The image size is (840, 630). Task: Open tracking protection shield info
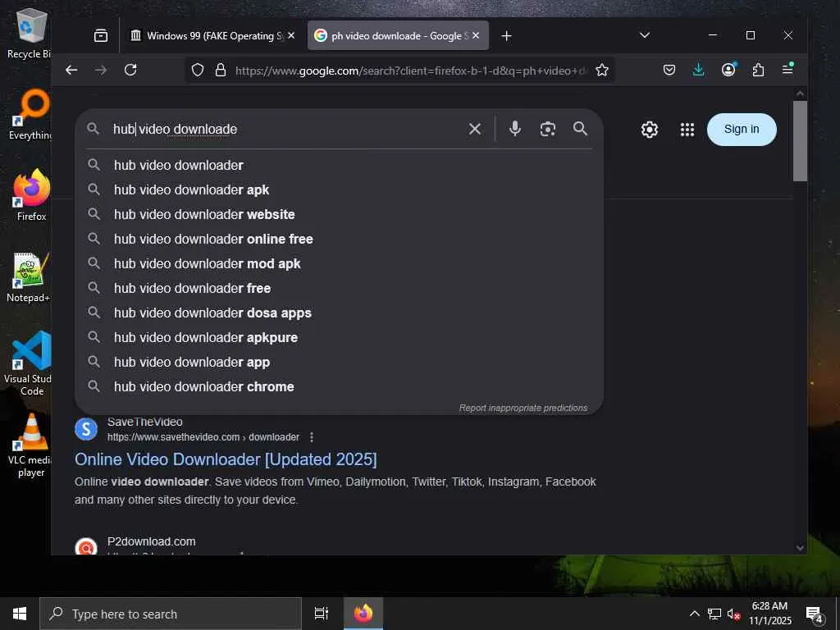click(198, 71)
